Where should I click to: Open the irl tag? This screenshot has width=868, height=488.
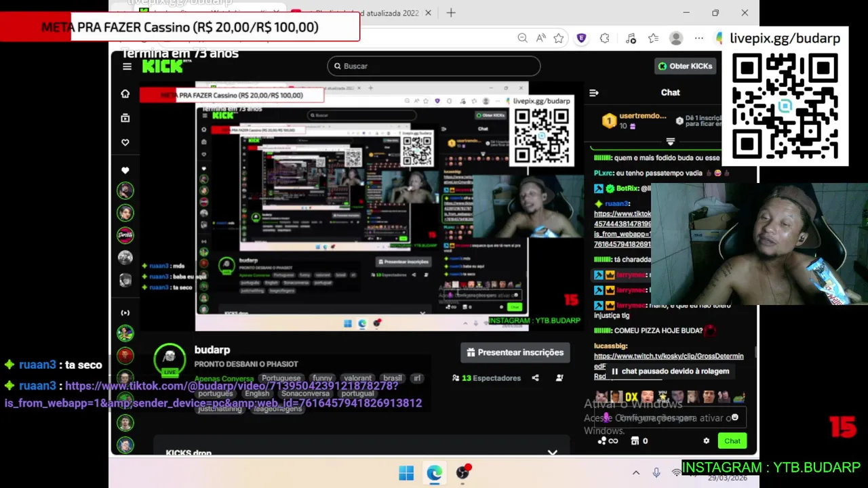pyautogui.click(x=417, y=378)
